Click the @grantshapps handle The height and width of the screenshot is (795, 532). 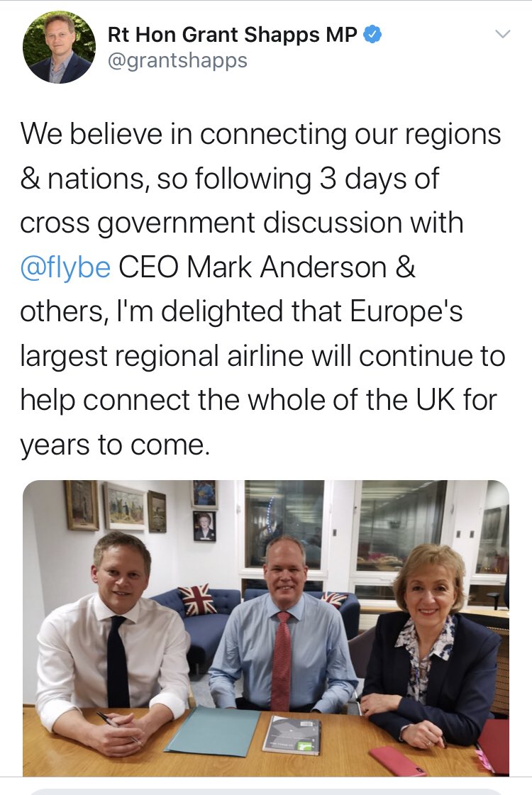pos(177,61)
